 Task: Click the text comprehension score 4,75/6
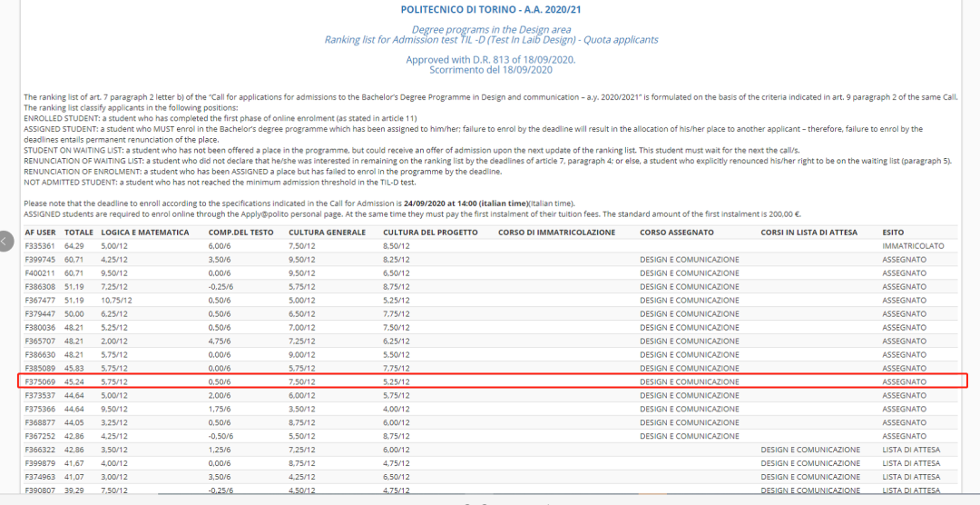coord(221,341)
